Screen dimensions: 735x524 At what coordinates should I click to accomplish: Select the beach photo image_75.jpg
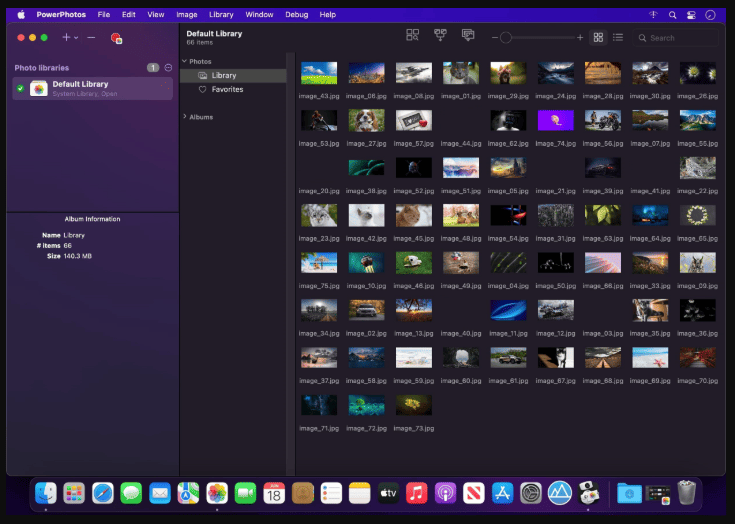(x=319, y=262)
